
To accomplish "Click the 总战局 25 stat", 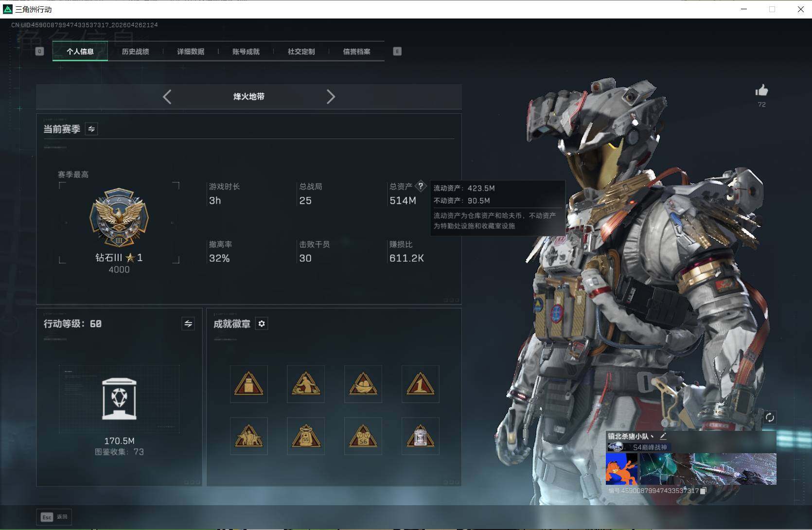I will pyautogui.click(x=311, y=194).
